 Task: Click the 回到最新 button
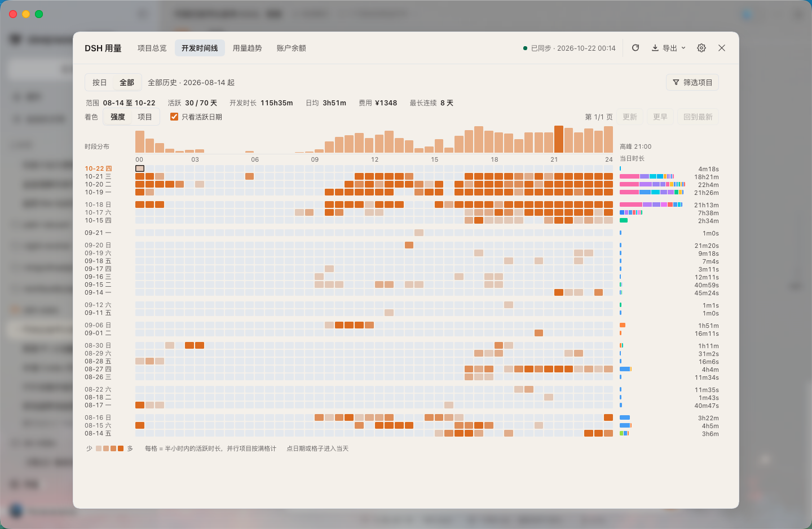click(x=698, y=117)
